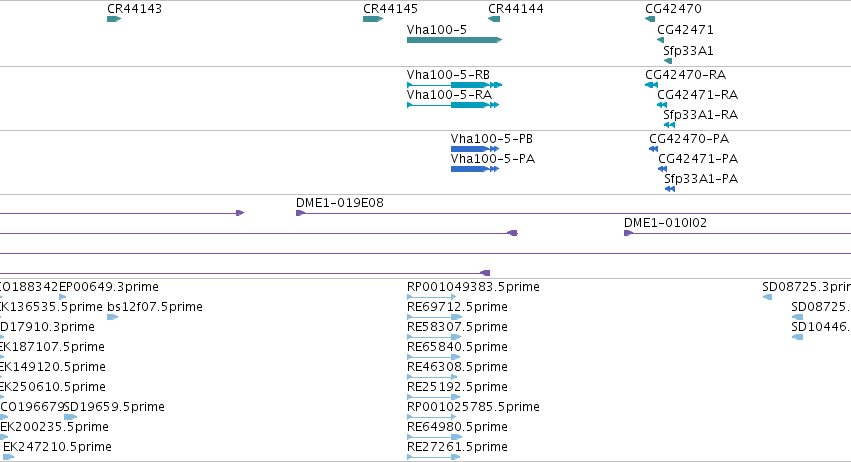The width and height of the screenshot is (851, 462).
Task: Select the Sfp33A1-PA protein glyph
Action: click(670, 189)
